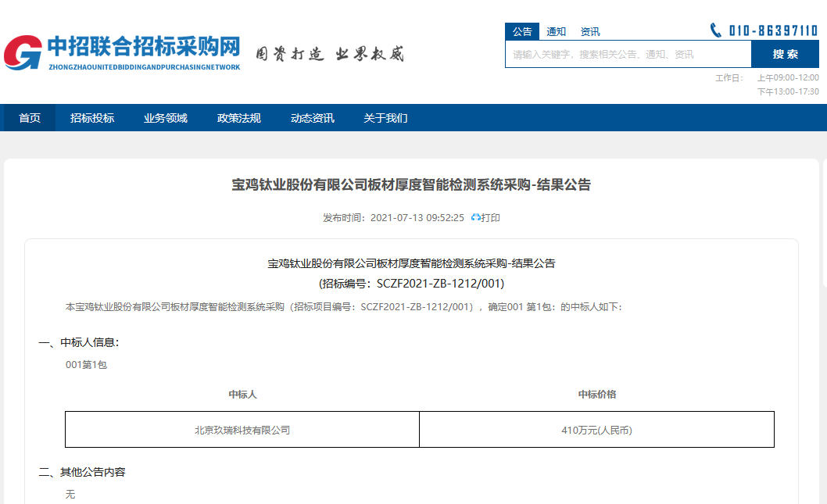Viewport: 827px width, 504px height.
Task: Open the 关于我们 navigation item
Action: tap(385, 118)
